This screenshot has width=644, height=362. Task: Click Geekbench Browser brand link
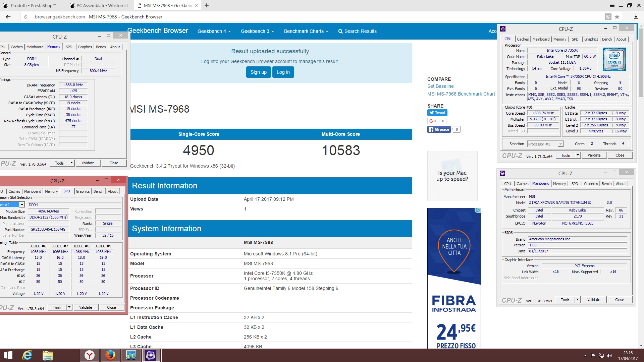click(158, 31)
